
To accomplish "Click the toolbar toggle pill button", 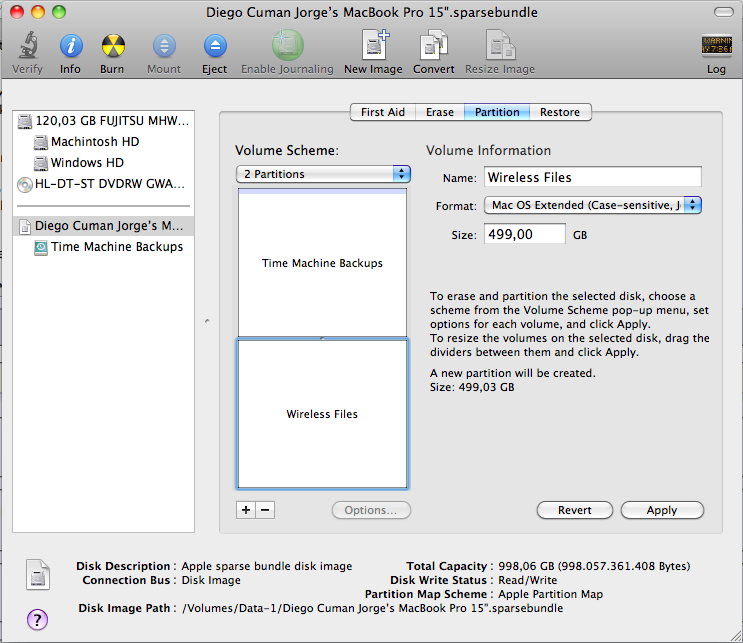I will coord(724,12).
